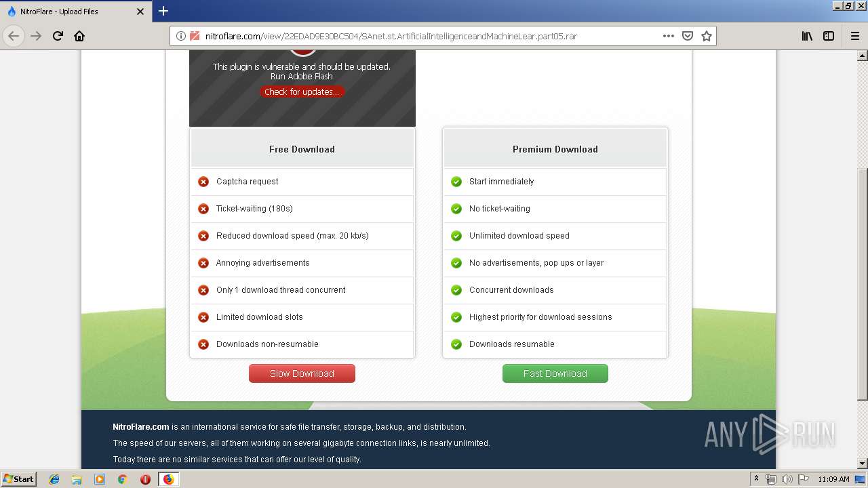Click the green check beside Downloads resumable
Screen dimensions: 868x488
pyautogui.click(x=456, y=344)
